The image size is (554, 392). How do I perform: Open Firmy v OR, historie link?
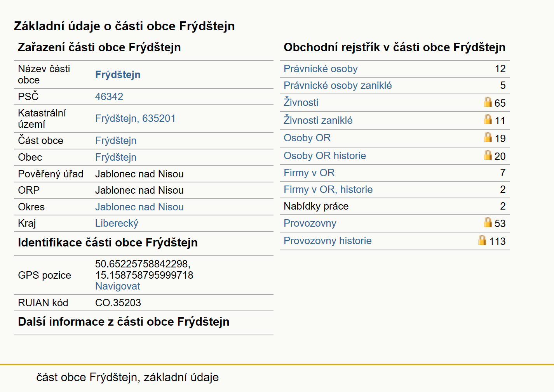[328, 189]
